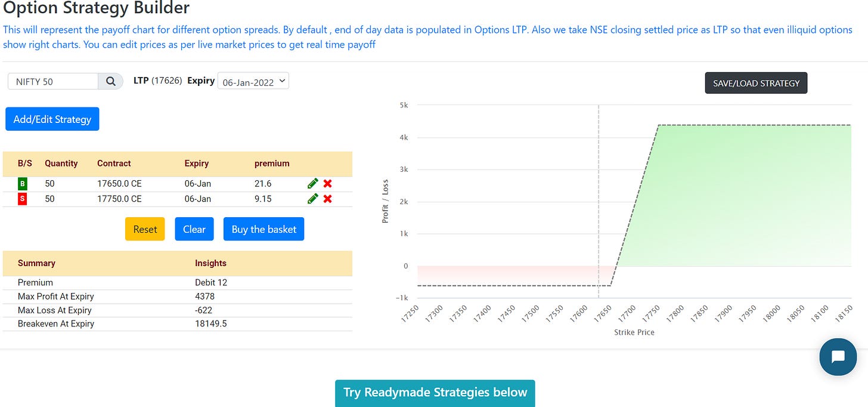The image size is (868, 407).
Task: Click the Max Loss At Expiry label
Action: pyautogui.click(x=55, y=310)
